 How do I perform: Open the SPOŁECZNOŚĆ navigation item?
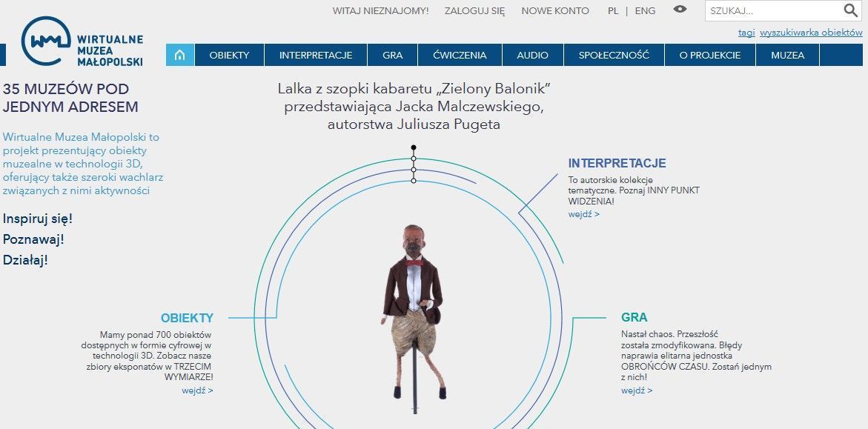pyautogui.click(x=614, y=55)
